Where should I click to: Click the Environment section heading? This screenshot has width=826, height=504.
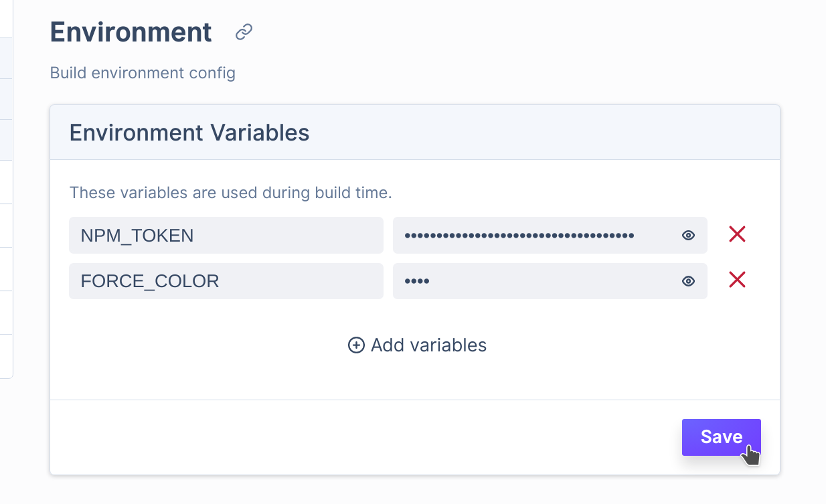click(x=131, y=32)
